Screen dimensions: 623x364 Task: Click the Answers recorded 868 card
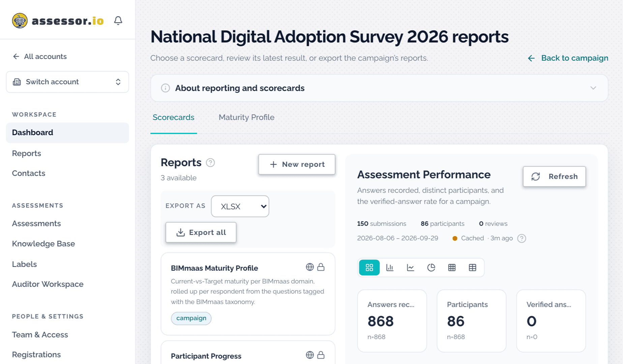[x=392, y=321]
